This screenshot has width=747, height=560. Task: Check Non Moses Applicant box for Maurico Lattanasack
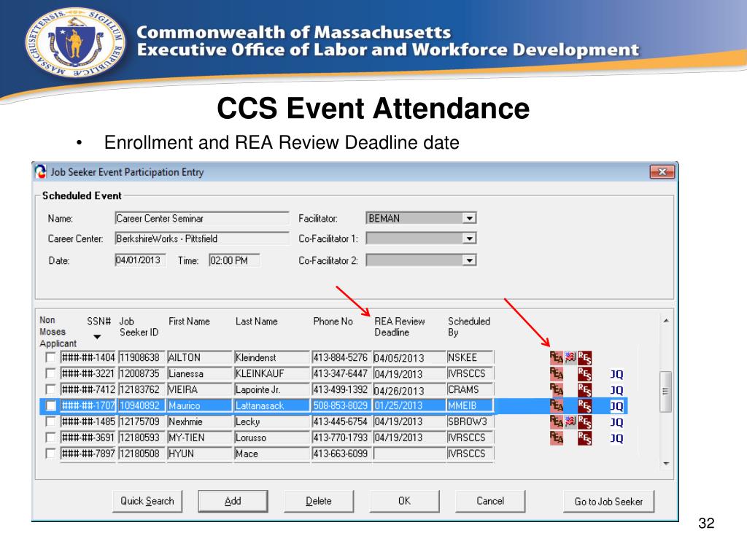pyautogui.click(x=50, y=405)
